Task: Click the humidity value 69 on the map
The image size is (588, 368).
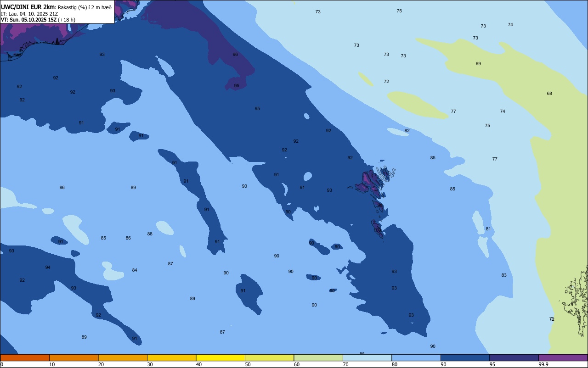Action: point(478,64)
